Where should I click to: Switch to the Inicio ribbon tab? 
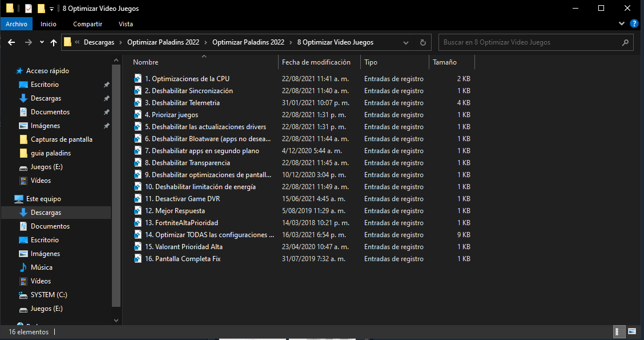48,24
